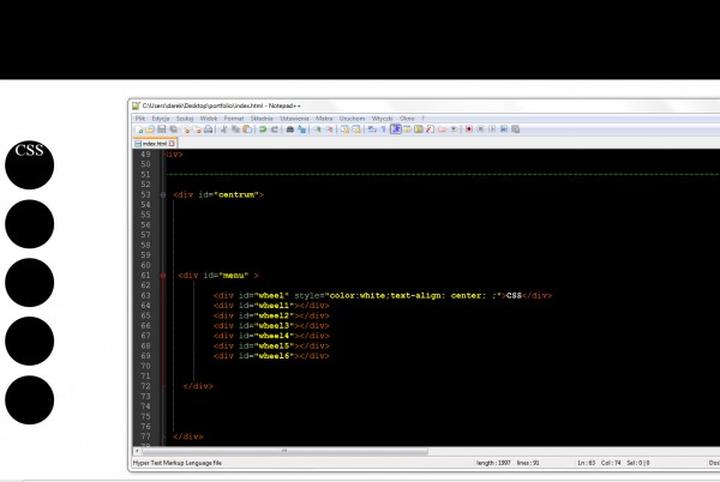Image resolution: width=720 pixels, height=482 pixels.
Task: Collapse the fold marker at div id centrum
Action: tap(163, 195)
